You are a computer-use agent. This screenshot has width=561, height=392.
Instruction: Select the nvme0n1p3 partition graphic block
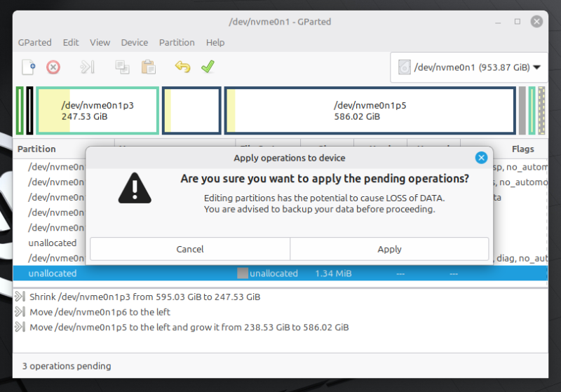(x=97, y=111)
